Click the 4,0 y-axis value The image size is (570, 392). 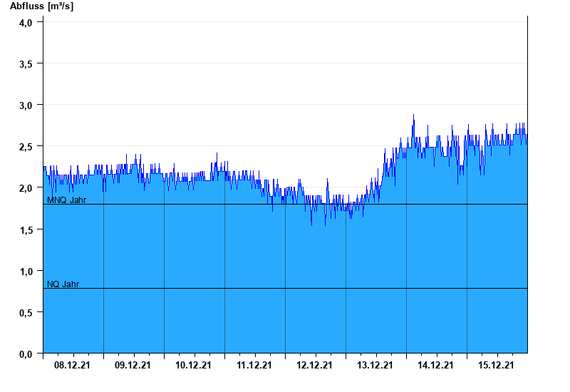[26, 23]
